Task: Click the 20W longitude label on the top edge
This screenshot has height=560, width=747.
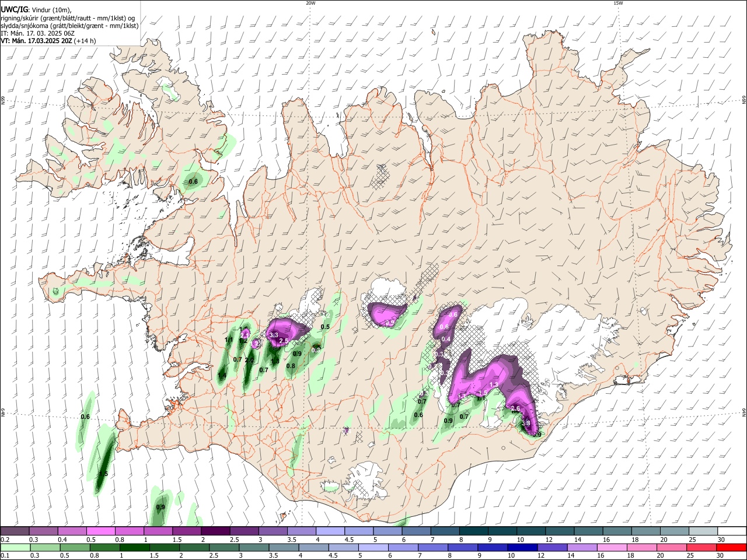Action: click(310, 3)
